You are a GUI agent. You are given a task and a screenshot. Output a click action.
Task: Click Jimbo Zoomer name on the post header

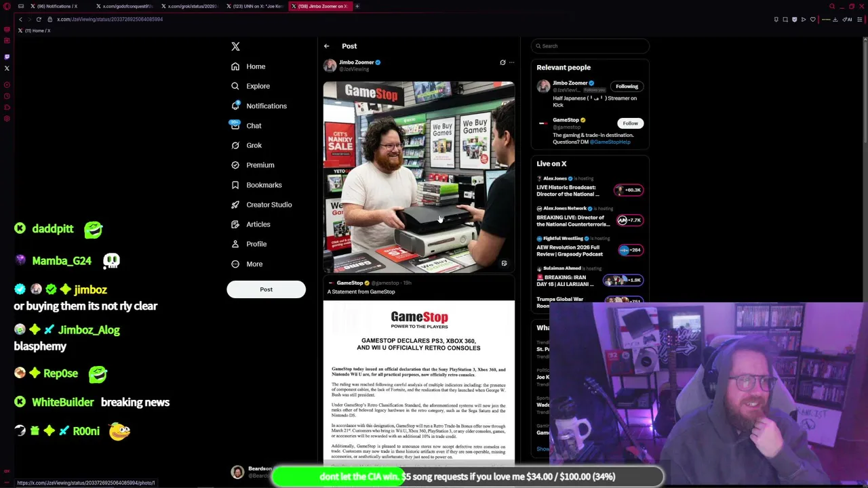[x=356, y=62]
